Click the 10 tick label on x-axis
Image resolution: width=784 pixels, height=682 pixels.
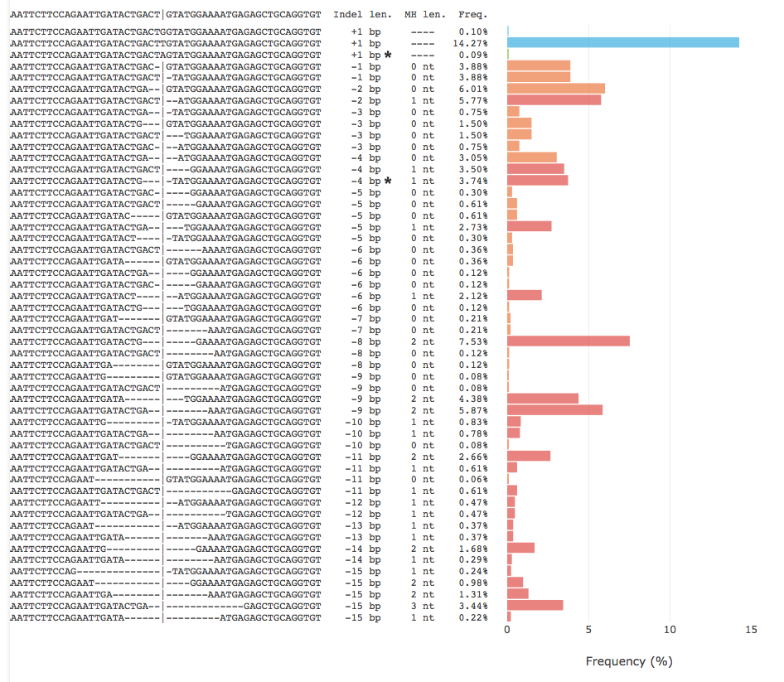pyautogui.click(x=670, y=630)
